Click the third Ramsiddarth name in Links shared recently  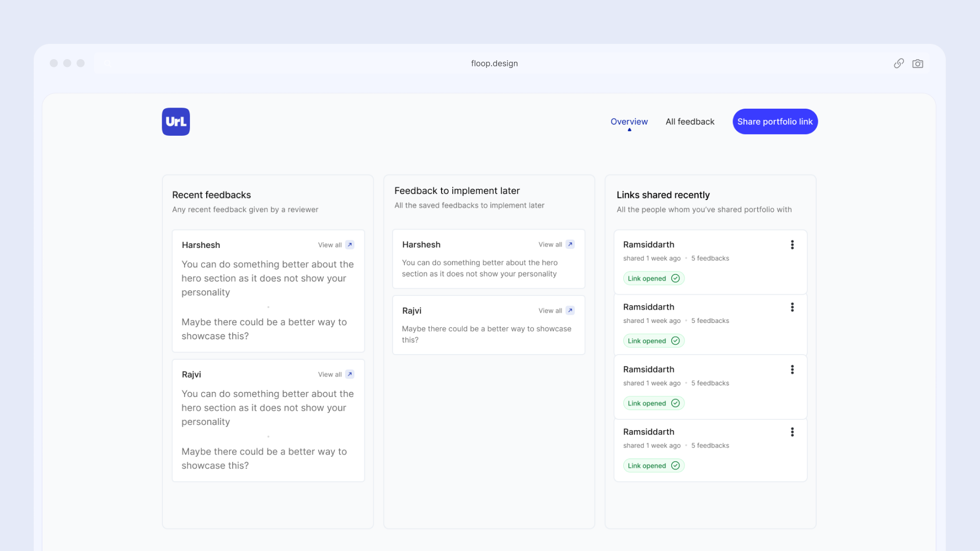(x=648, y=369)
